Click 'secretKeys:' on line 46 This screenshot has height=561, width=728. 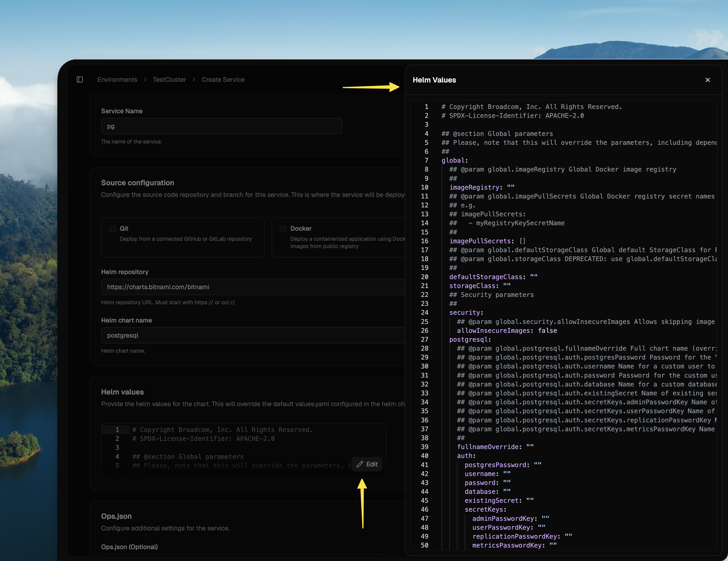coord(485,509)
